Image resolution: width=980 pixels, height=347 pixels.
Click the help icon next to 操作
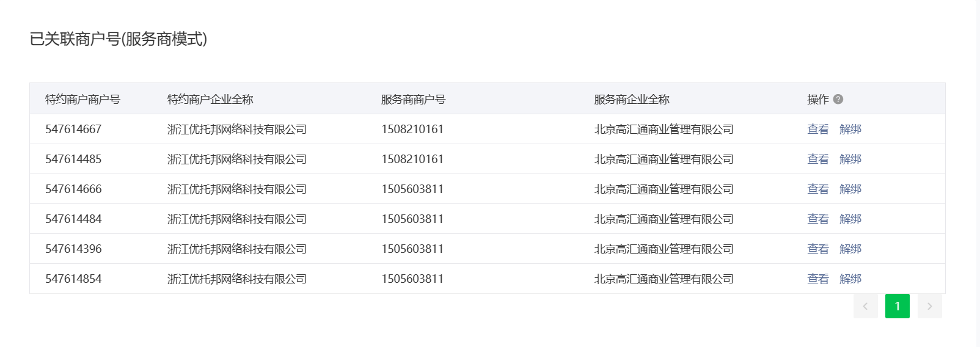point(838,99)
